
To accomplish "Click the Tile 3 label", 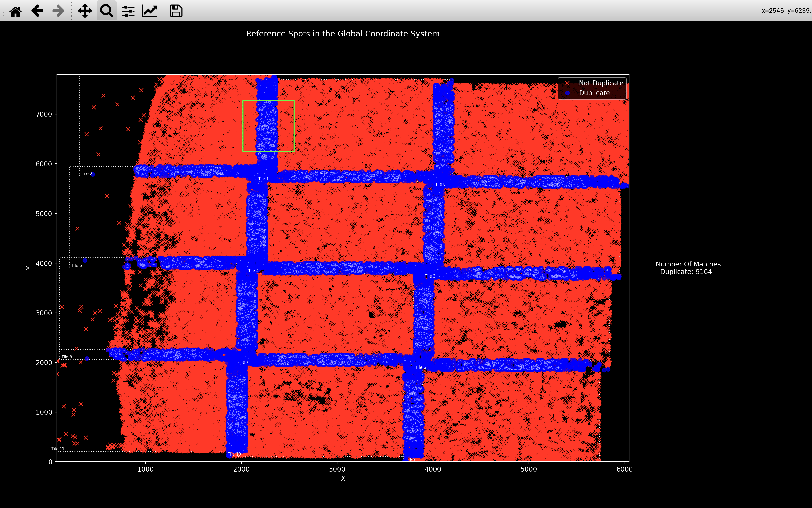I will click(430, 276).
